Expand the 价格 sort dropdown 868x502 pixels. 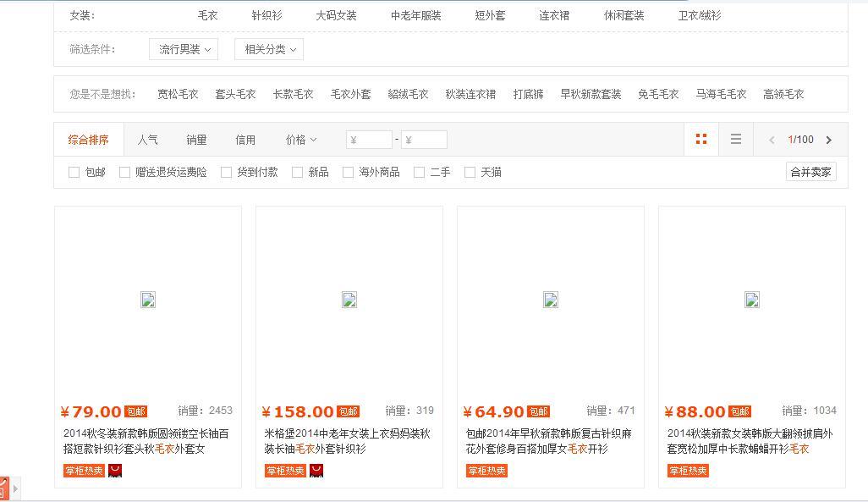pyautogui.click(x=300, y=140)
